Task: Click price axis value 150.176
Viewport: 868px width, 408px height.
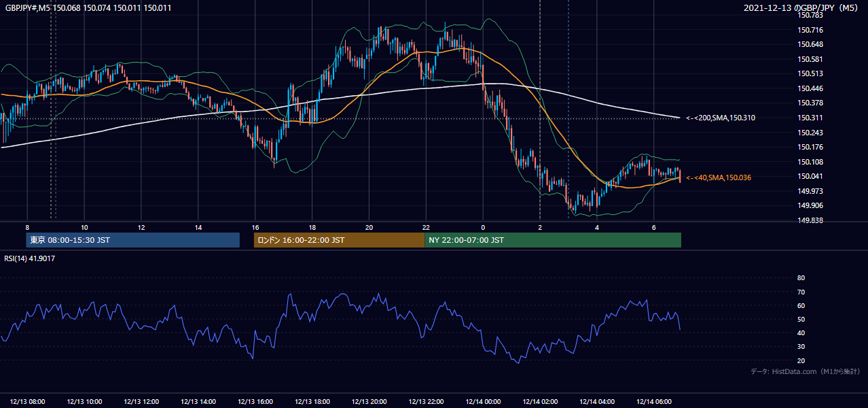Action: tap(810, 147)
